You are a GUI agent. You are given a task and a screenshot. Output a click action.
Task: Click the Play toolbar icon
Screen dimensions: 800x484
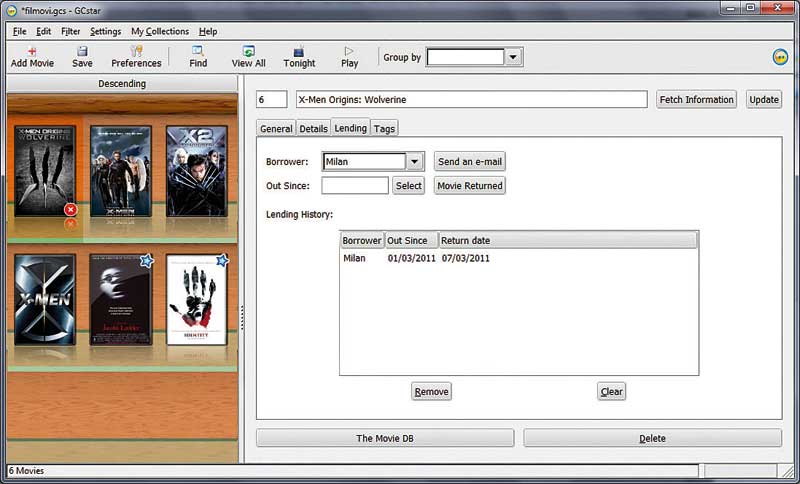(x=349, y=51)
